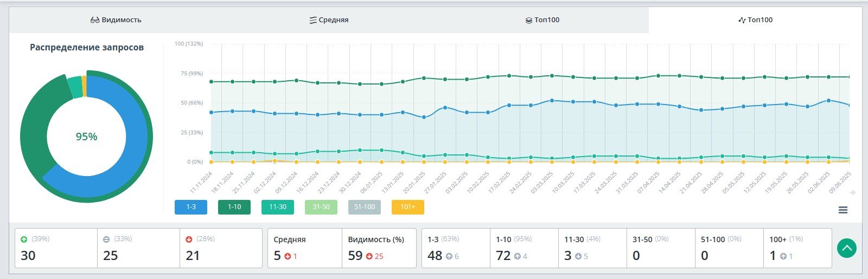Open the Видимость tab
The image size is (868, 279).
pos(116,20)
